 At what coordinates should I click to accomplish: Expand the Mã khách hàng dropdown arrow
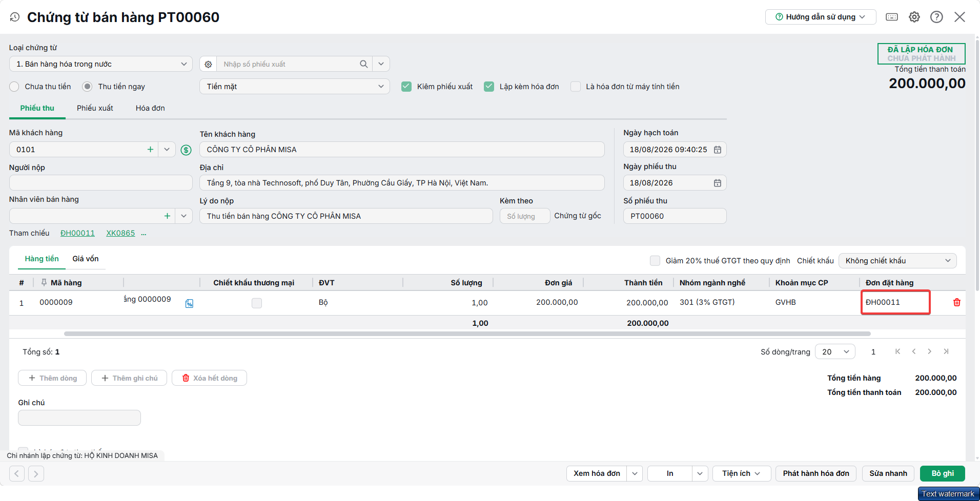tap(167, 150)
